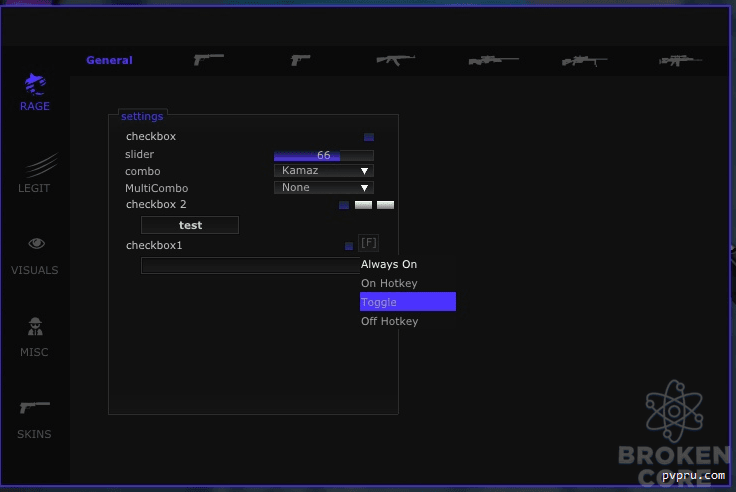Open the VISUALS eye icon
The height and width of the screenshot is (492, 736).
[x=36, y=243]
